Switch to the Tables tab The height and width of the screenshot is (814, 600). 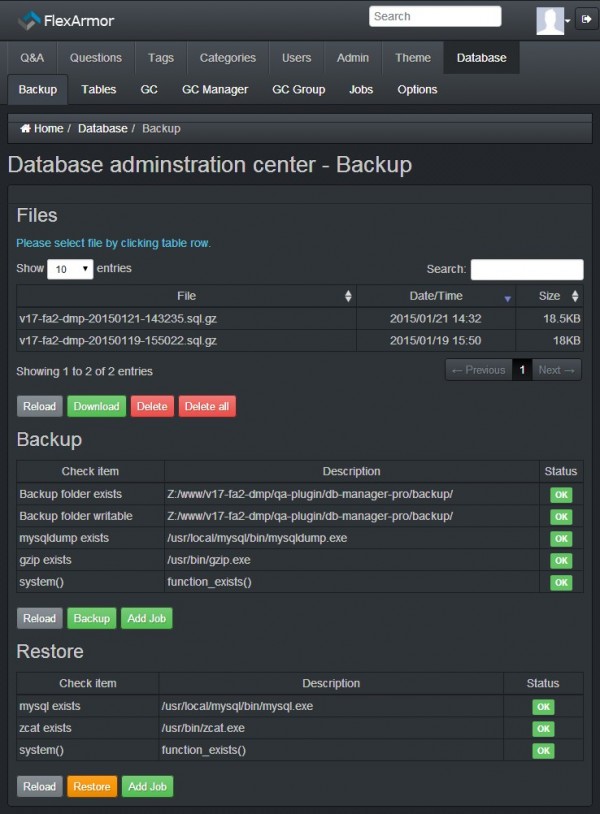tap(99, 90)
